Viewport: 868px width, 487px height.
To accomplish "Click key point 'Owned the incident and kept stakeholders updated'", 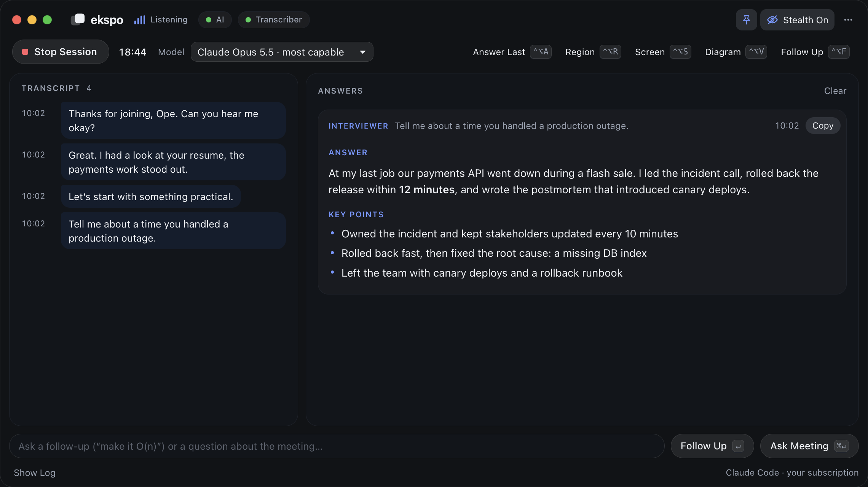I will pyautogui.click(x=509, y=234).
